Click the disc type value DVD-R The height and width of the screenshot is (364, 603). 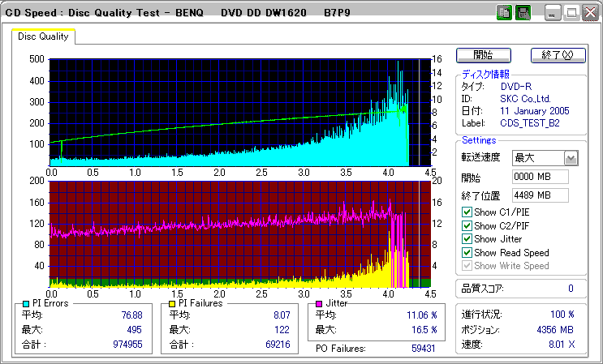tap(516, 87)
